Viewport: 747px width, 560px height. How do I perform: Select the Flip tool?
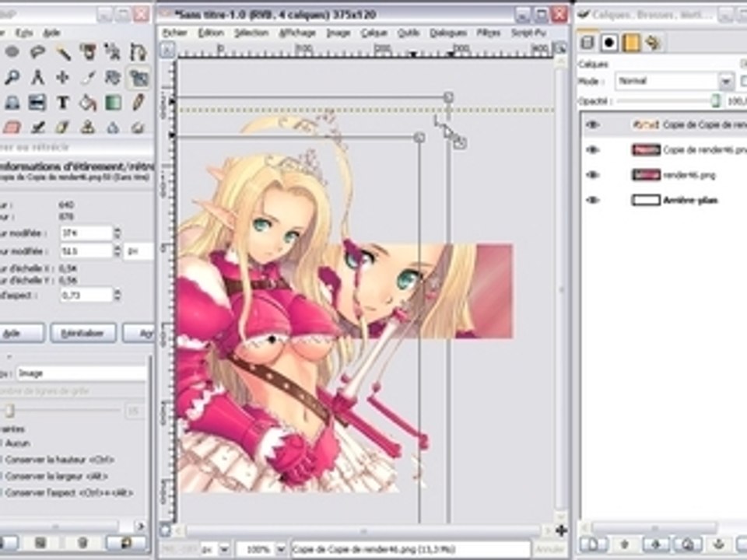click(37, 103)
